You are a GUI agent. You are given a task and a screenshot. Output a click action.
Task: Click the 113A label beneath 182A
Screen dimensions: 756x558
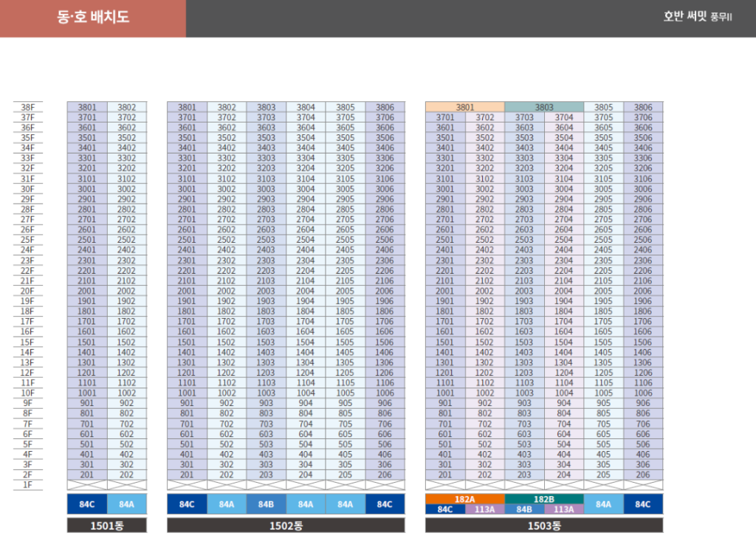[484, 509]
